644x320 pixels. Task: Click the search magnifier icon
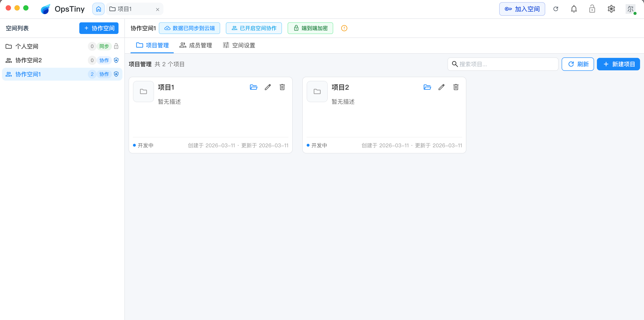pos(455,64)
